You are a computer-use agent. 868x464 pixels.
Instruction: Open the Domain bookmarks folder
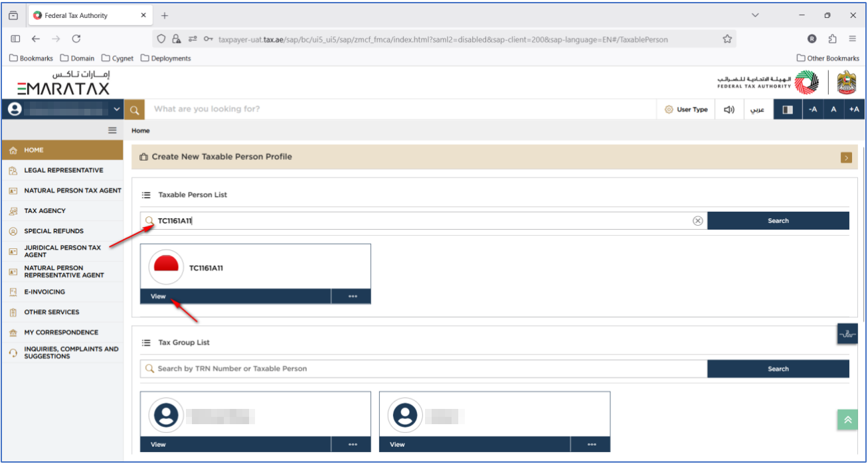click(78, 58)
